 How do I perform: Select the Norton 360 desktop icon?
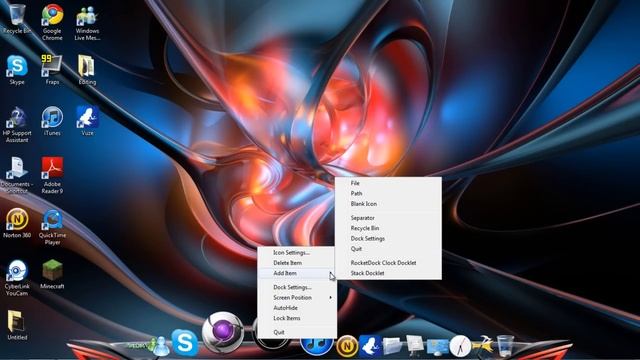pyautogui.click(x=17, y=223)
